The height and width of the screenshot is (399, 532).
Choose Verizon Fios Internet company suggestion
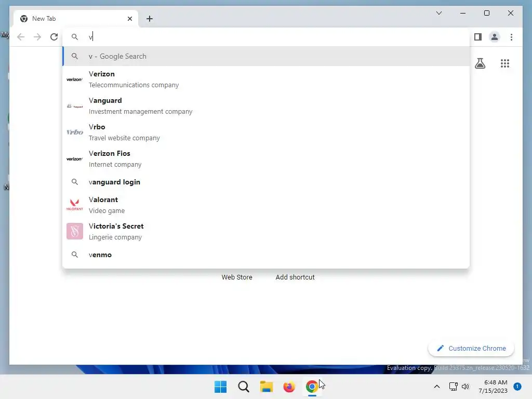point(267,159)
